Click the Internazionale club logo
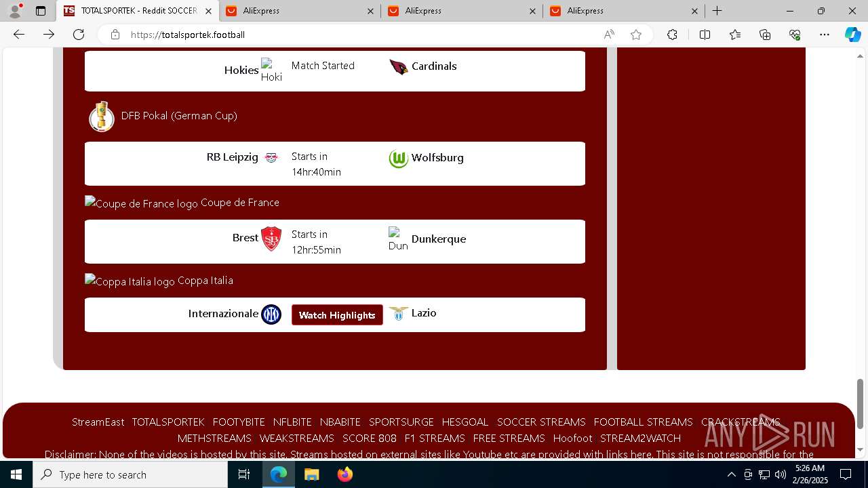 [x=271, y=314]
